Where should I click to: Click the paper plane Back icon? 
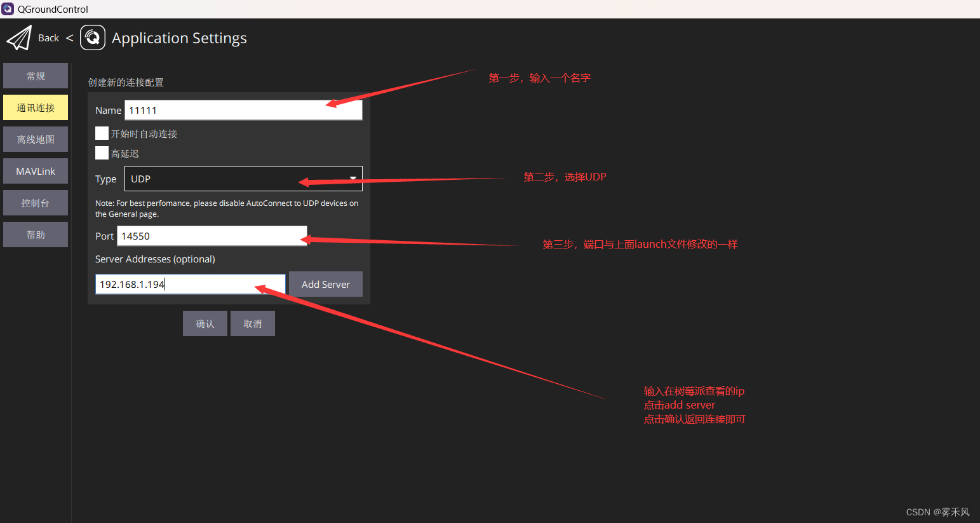coord(19,37)
